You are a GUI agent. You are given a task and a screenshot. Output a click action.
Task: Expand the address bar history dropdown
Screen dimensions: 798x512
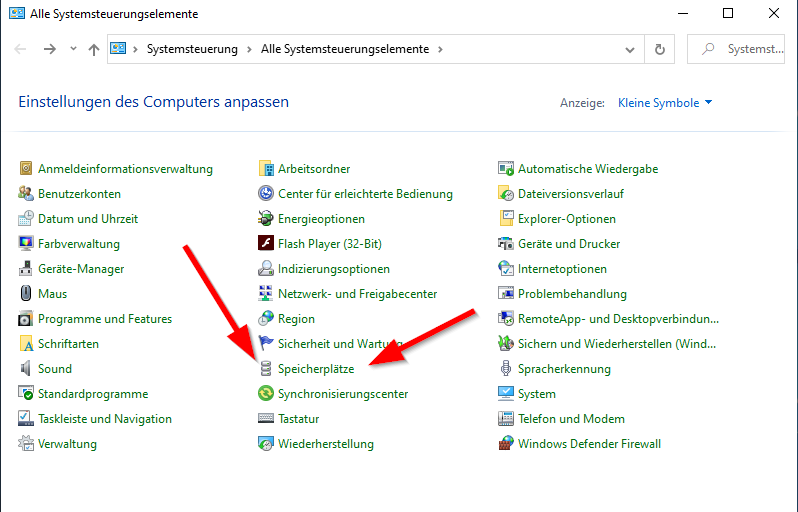pos(630,49)
